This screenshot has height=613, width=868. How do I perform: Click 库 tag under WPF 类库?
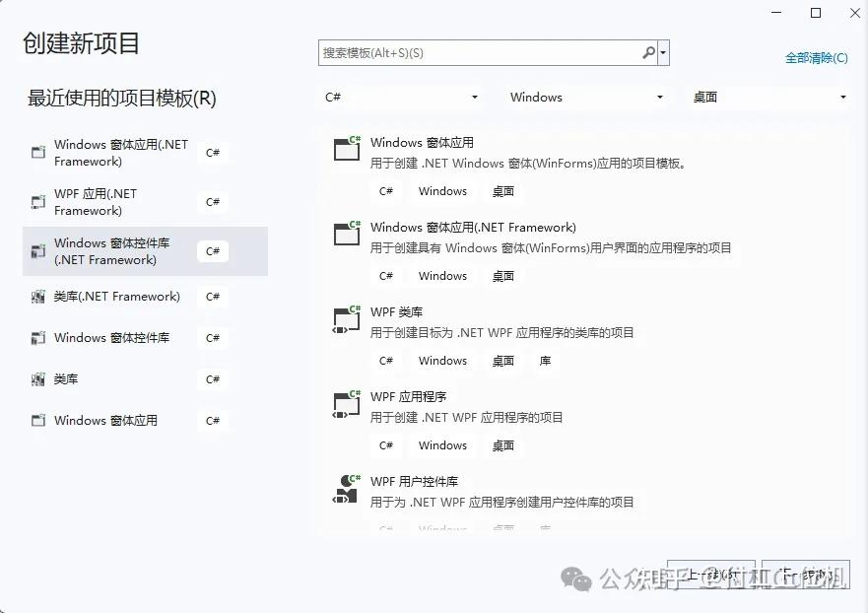[545, 361]
